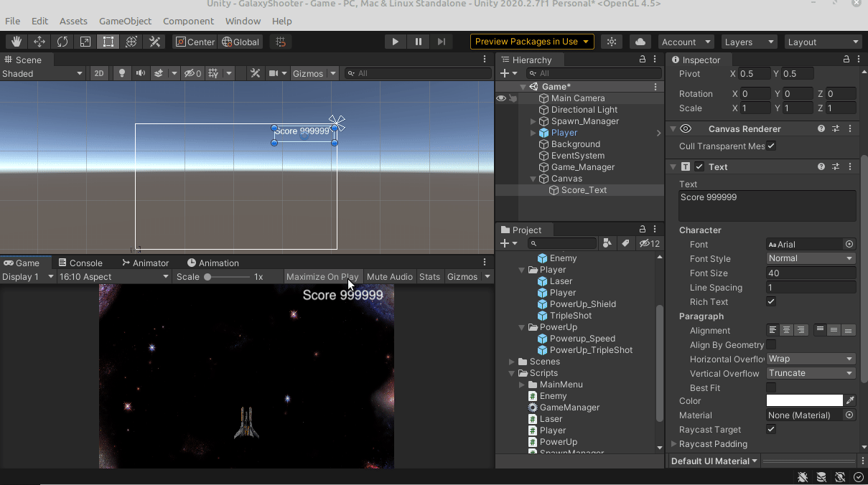Image resolution: width=868 pixels, height=485 pixels.
Task: Toggle Raycast Target checkbox
Action: (x=771, y=430)
